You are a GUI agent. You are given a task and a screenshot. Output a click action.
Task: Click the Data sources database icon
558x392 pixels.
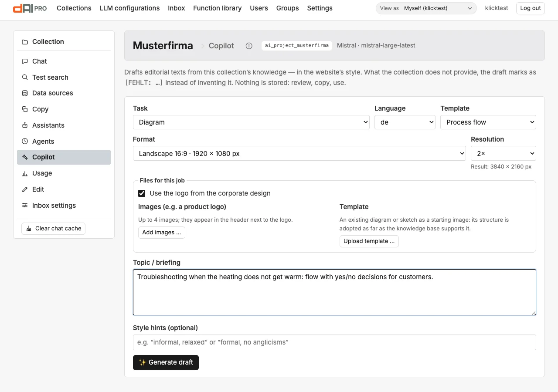click(25, 93)
